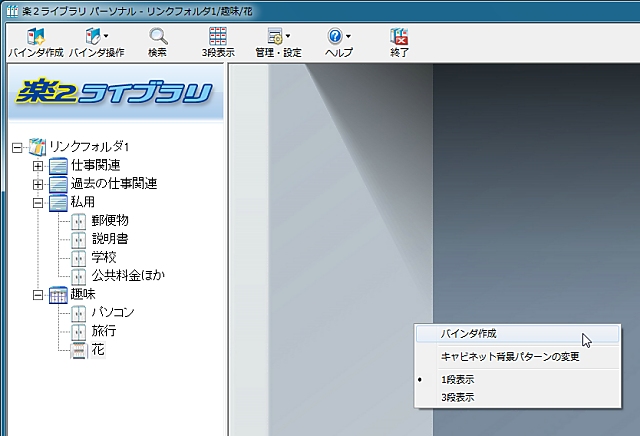Open the 管理・設定 dropdown arrow
Screen dimensions: 640x436
click(x=288, y=36)
